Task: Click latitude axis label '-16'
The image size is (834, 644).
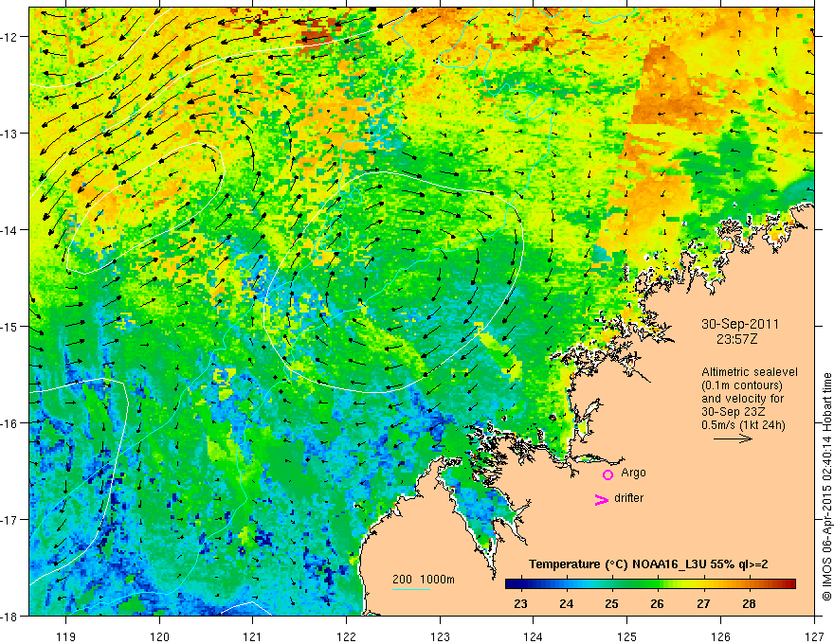Action: pos(9,423)
